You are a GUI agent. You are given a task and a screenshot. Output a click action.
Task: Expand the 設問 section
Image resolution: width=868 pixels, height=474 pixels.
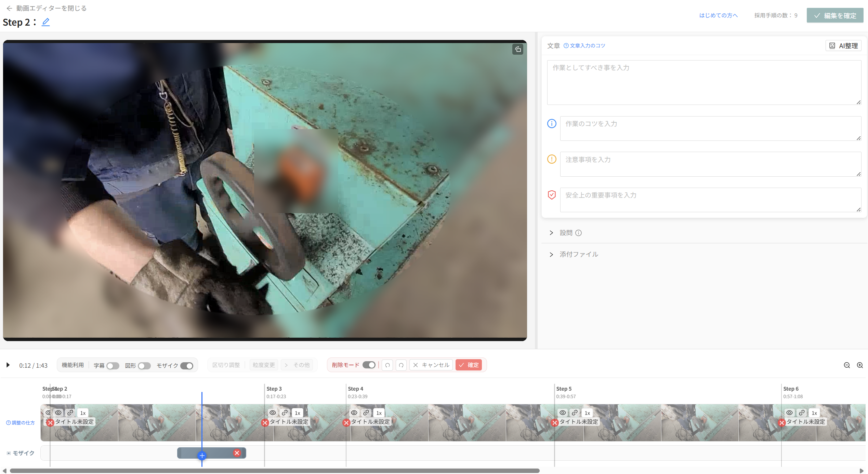point(551,233)
